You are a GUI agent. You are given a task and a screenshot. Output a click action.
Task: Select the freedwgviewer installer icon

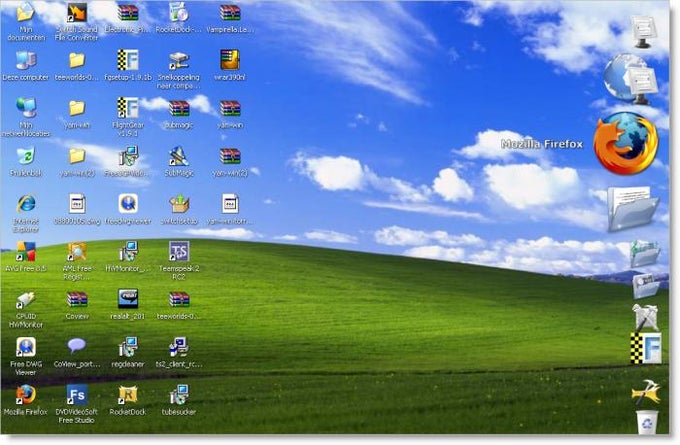(x=128, y=204)
